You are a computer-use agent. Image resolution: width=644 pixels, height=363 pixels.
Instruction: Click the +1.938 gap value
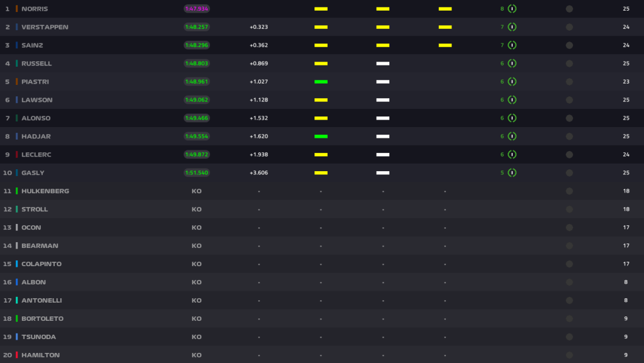pyautogui.click(x=258, y=154)
